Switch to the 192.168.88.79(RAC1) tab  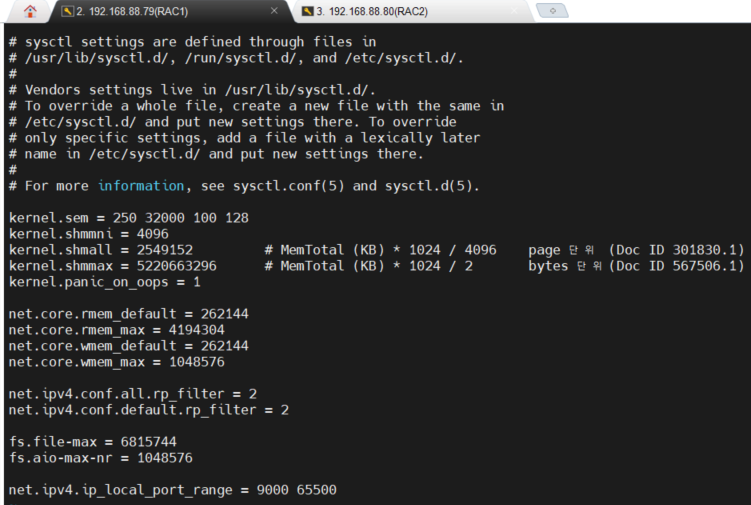[171, 11]
